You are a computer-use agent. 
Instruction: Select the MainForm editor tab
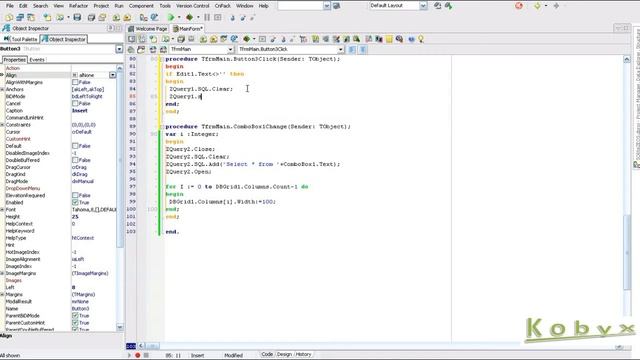[188, 29]
